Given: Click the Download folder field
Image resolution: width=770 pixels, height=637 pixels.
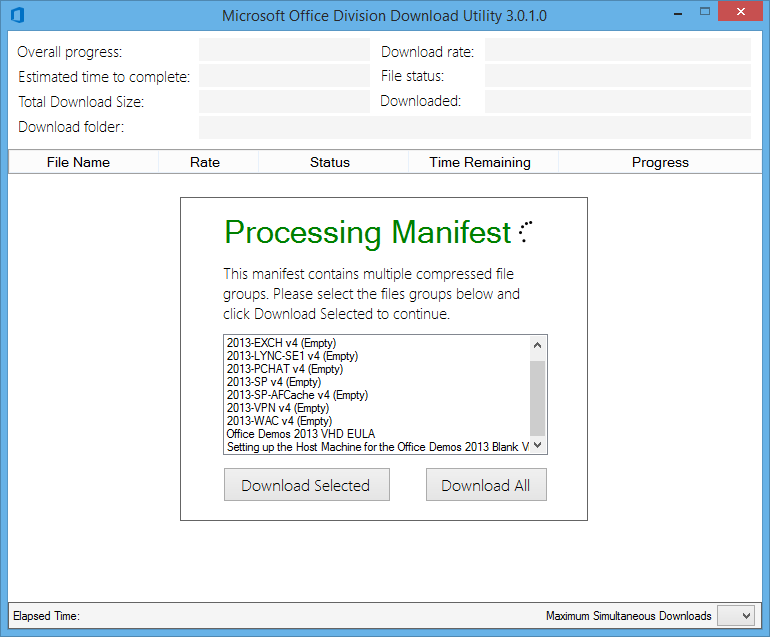Looking at the screenshot, I should [475, 127].
